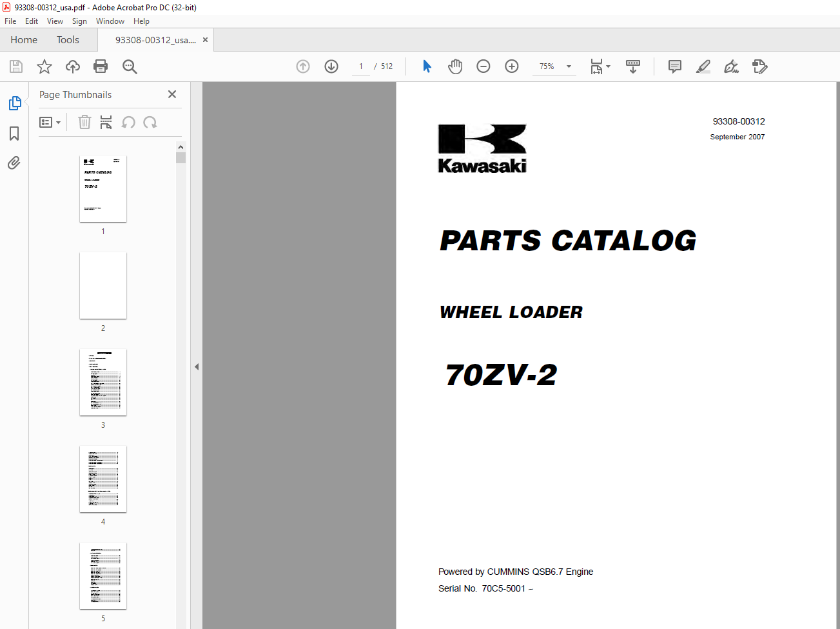Switch to the Home tab
Screen dimensions: 840x629
tap(24, 40)
